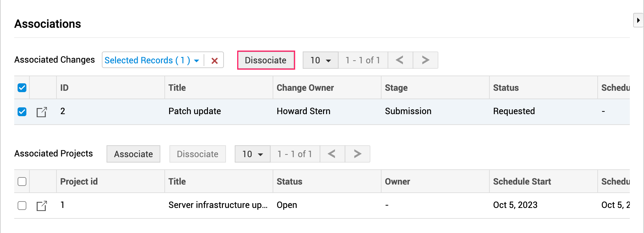
Task: Open Patch update change in new window icon
Action: tap(42, 112)
